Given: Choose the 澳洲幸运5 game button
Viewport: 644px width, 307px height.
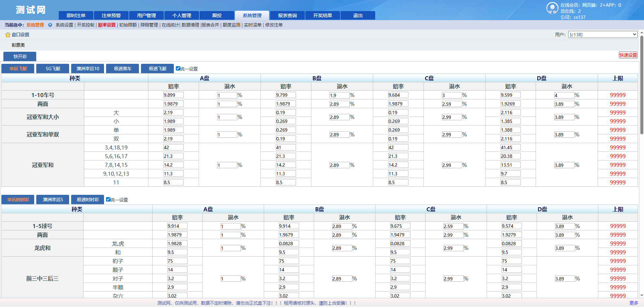Looking at the screenshot, I should (53, 200).
